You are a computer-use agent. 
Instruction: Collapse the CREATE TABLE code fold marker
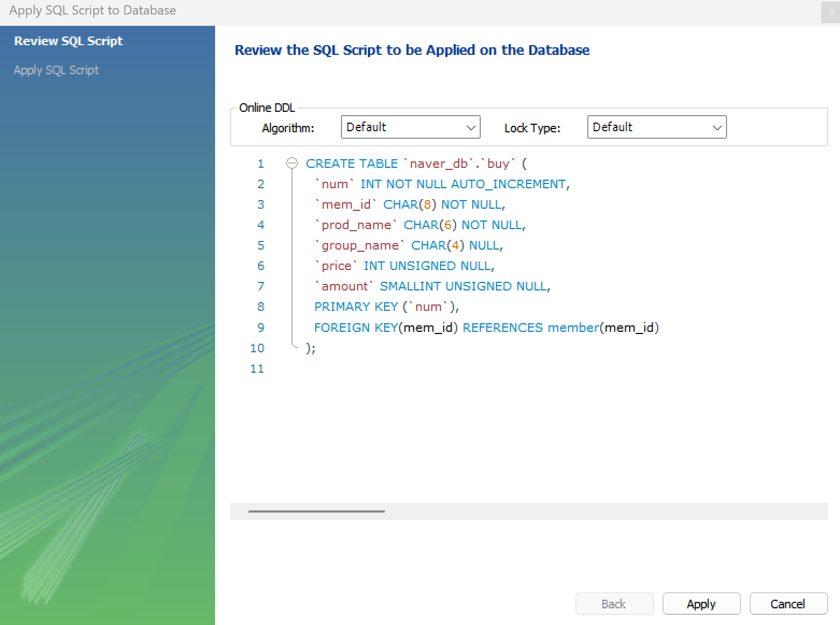[x=292, y=163]
